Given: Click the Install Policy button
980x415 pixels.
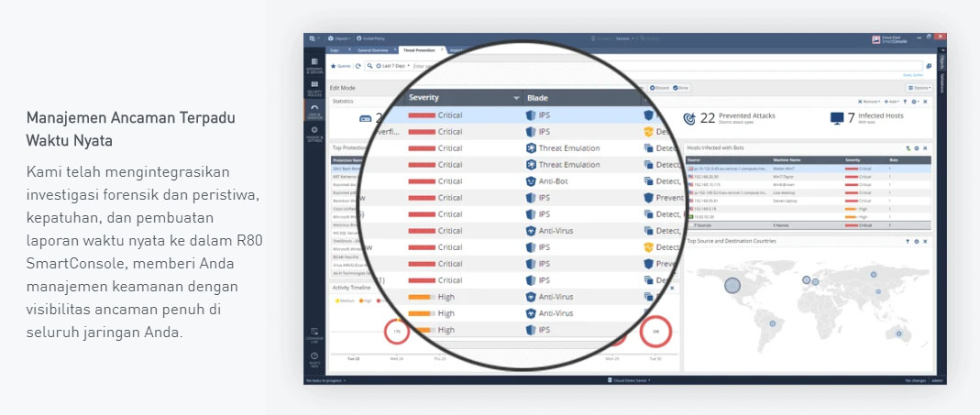Looking at the screenshot, I should tap(370, 38).
